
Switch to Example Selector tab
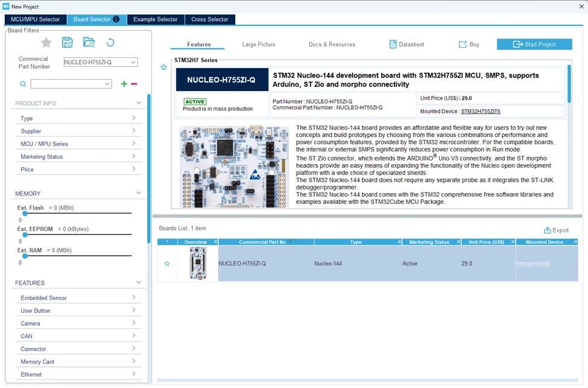click(x=155, y=19)
